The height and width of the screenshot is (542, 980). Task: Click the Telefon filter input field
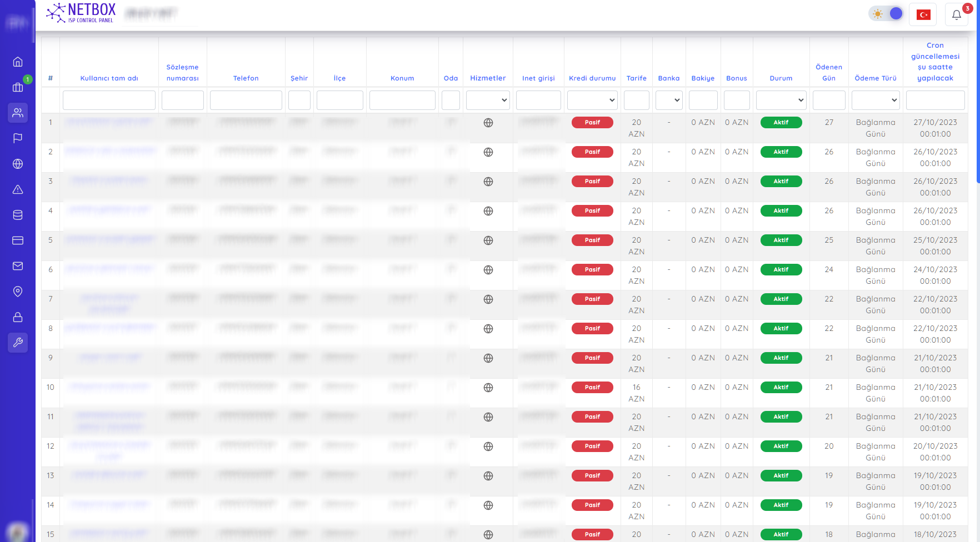(246, 101)
